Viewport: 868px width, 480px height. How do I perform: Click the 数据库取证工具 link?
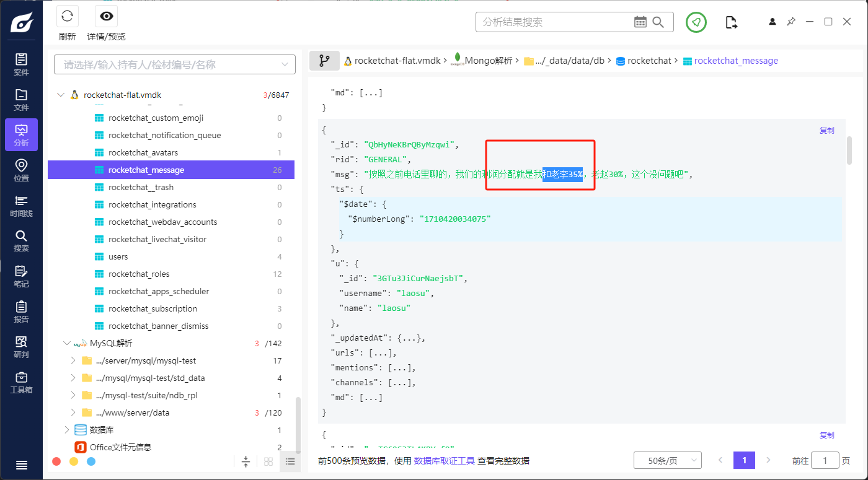click(x=444, y=461)
